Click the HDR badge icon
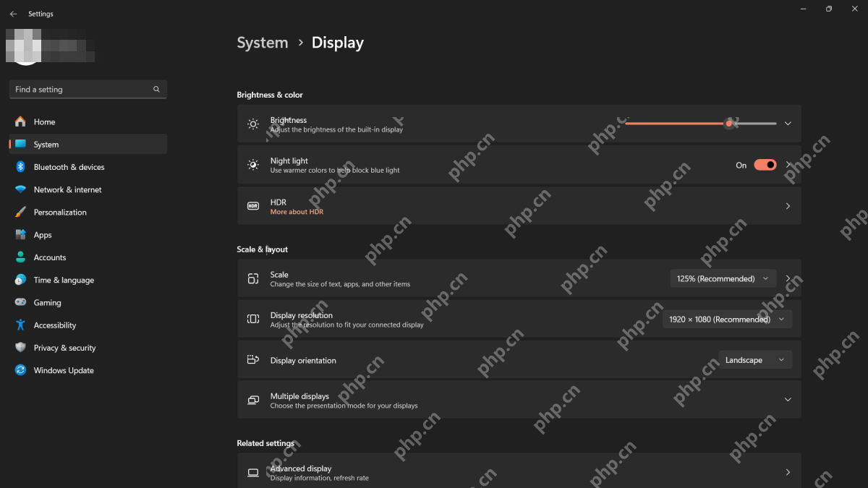The image size is (868, 488). (253, 206)
